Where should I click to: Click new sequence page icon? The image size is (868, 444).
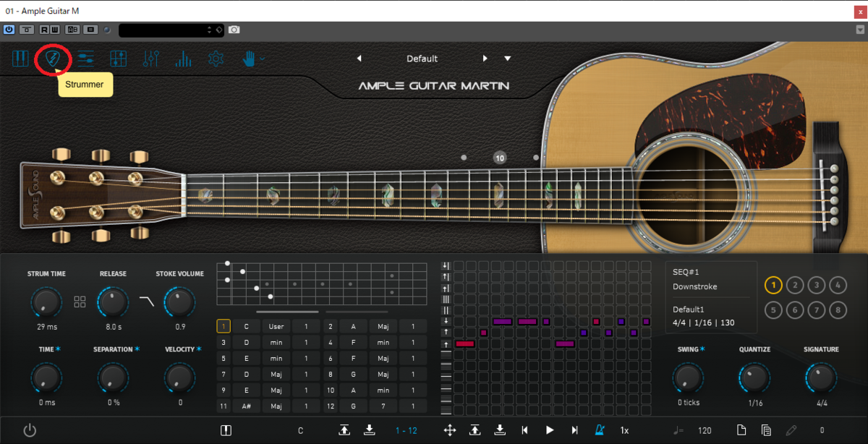click(741, 430)
